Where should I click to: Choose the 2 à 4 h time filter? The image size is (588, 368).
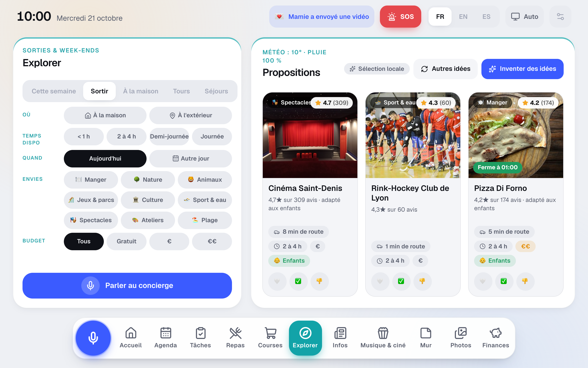click(x=126, y=136)
